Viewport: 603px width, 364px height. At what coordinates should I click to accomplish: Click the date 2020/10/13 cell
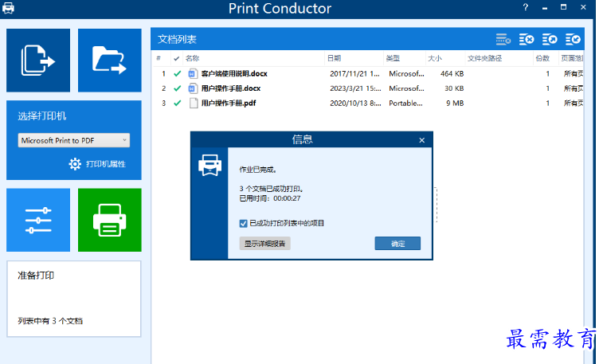pos(355,103)
